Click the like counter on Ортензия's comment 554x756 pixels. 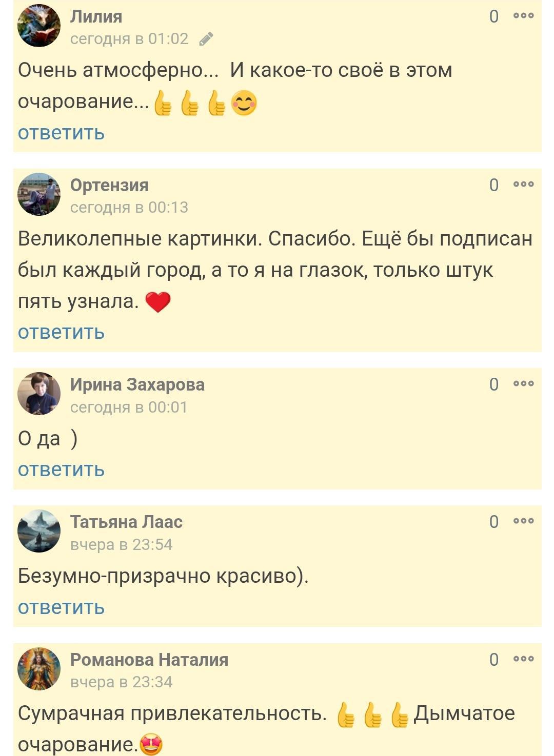(493, 185)
